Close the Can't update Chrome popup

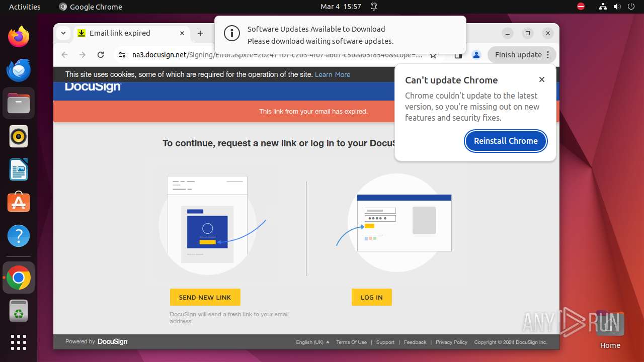click(542, 79)
